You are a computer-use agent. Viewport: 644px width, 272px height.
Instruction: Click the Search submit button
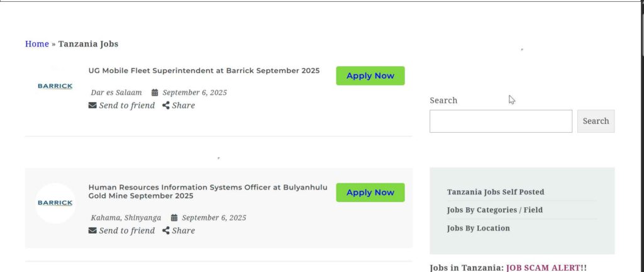[x=596, y=122]
